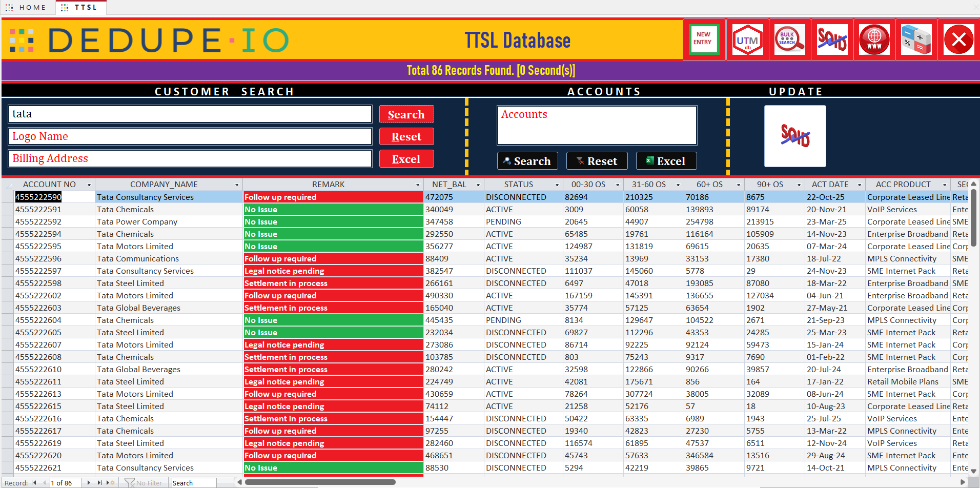
Task: Select the SOLD icon in the top toolbar
Action: pyautogui.click(x=832, y=39)
